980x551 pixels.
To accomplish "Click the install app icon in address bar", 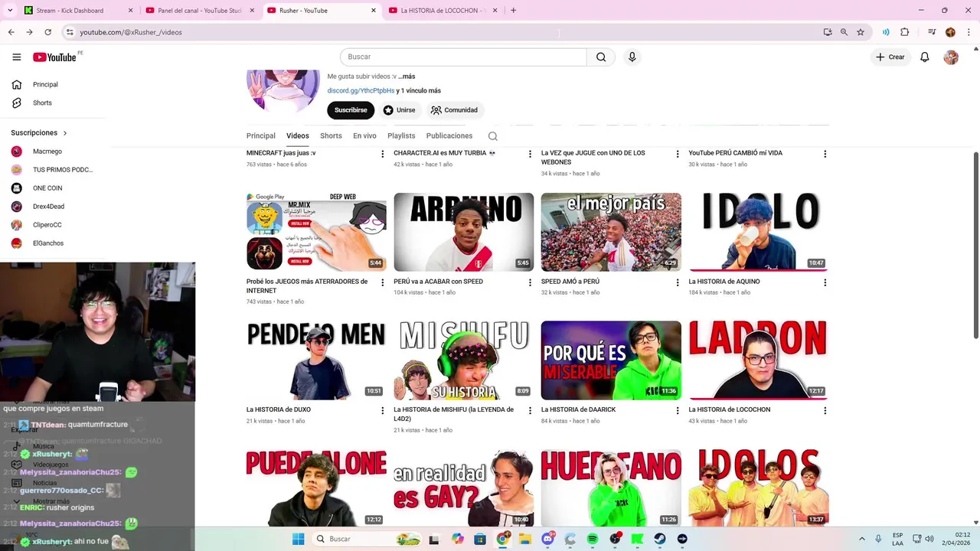I will (828, 32).
